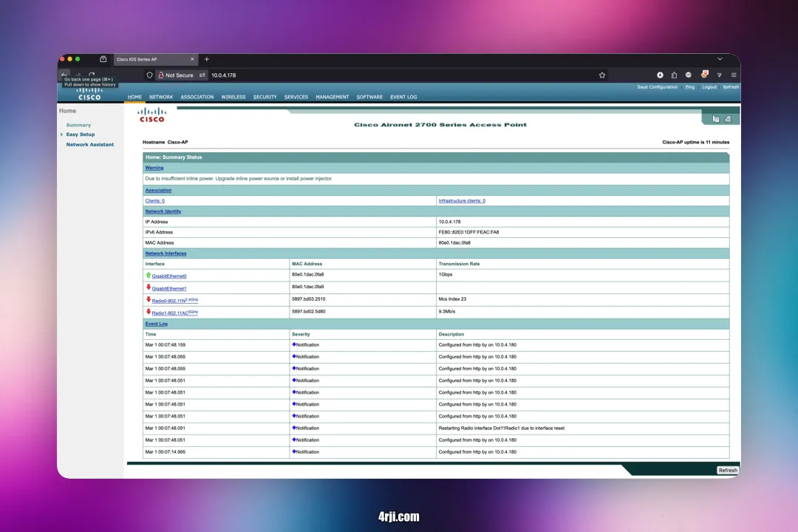Open the list all tabs dropdown

pyautogui.click(x=720, y=59)
